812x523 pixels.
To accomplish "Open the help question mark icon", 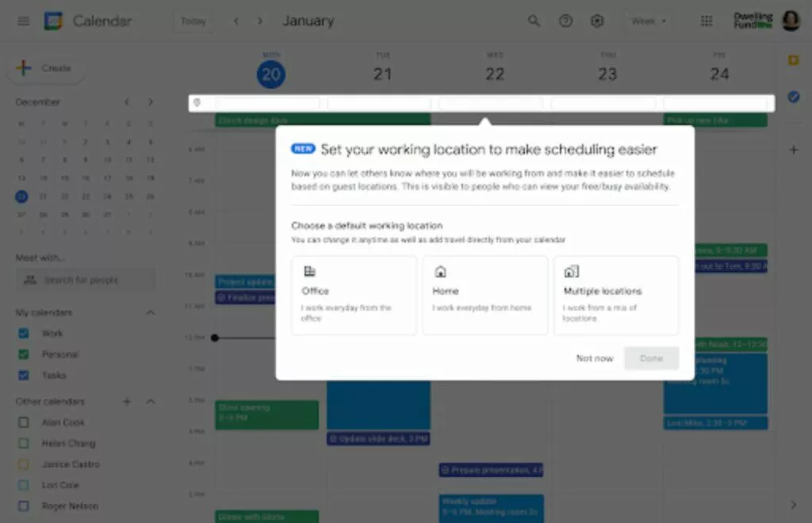I will coord(565,21).
